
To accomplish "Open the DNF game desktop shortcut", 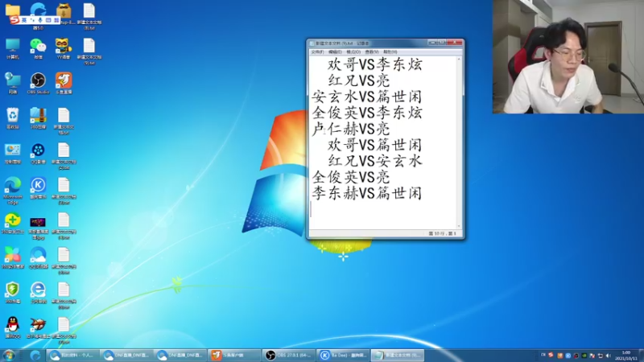I will click(x=38, y=327).
